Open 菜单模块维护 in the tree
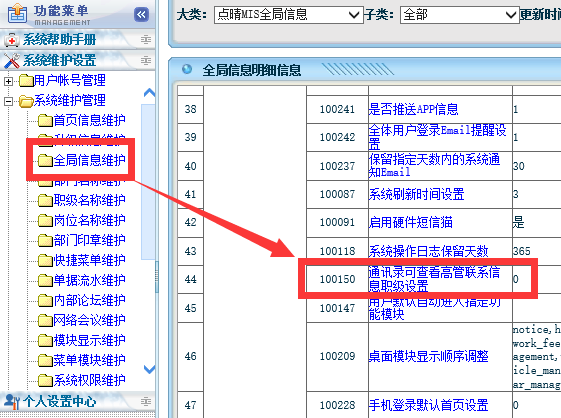Screen dimensions: 561x418 coord(89,360)
